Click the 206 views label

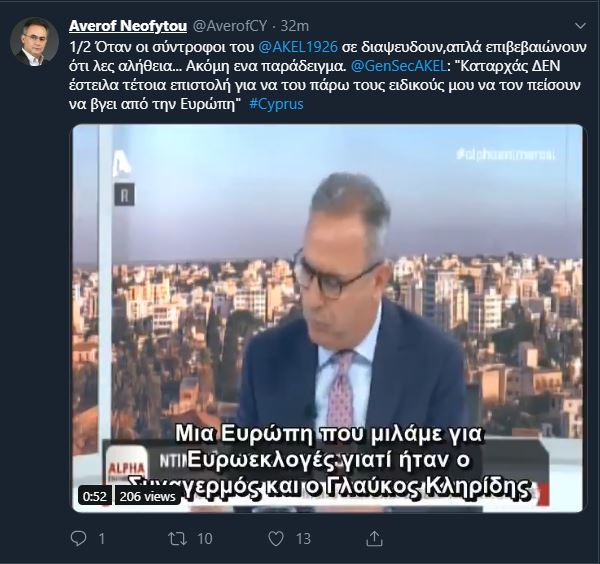coord(148,496)
